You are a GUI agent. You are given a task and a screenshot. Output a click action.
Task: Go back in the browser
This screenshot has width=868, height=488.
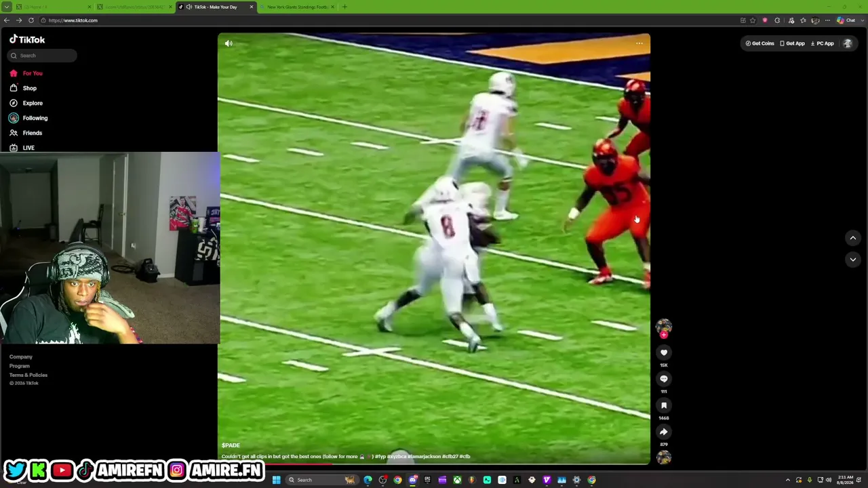pyautogui.click(x=7, y=20)
